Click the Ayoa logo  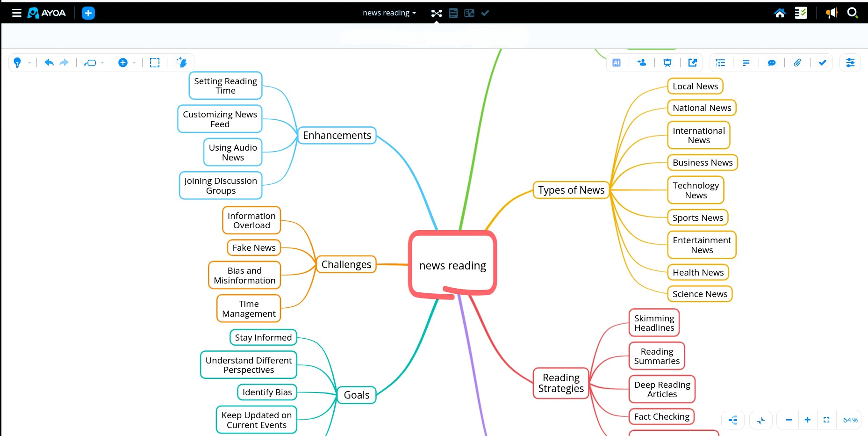point(47,13)
